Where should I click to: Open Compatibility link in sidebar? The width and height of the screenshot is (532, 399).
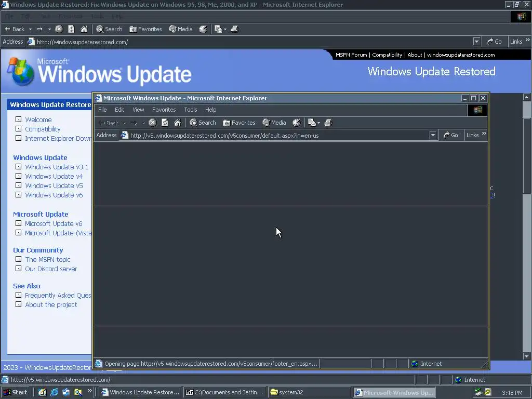click(43, 129)
